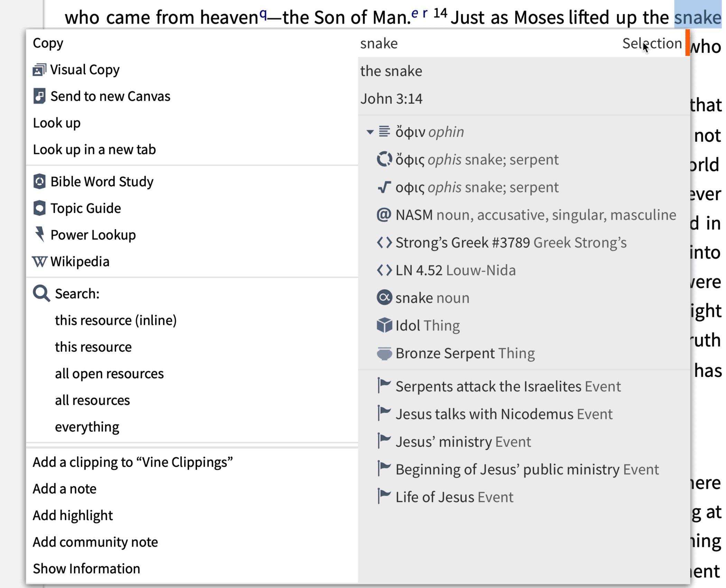Click the Power Lookup lightning icon

40,235
